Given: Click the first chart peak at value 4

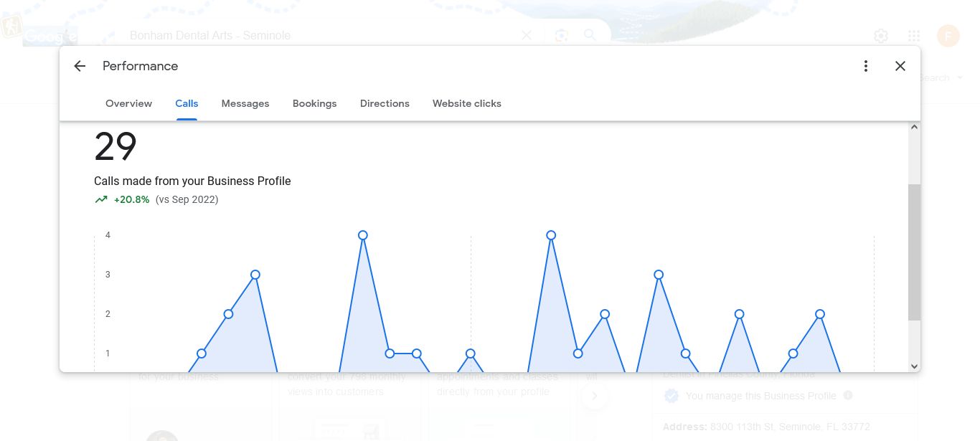Looking at the screenshot, I should pos(363,235).
